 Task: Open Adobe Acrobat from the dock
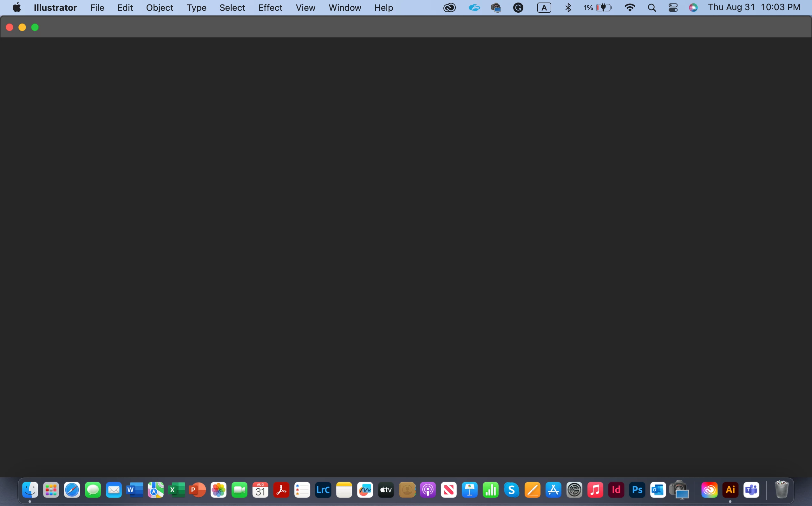281,490
